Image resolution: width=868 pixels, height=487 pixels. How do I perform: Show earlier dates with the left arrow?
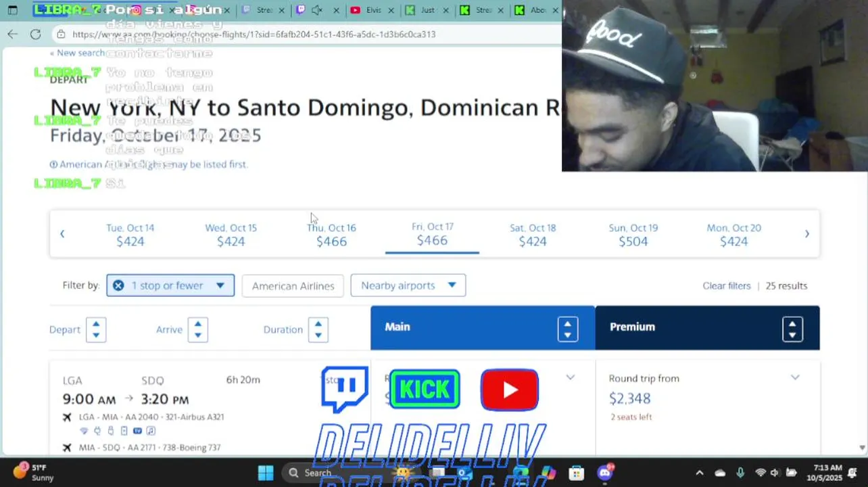tap(62, 234)
